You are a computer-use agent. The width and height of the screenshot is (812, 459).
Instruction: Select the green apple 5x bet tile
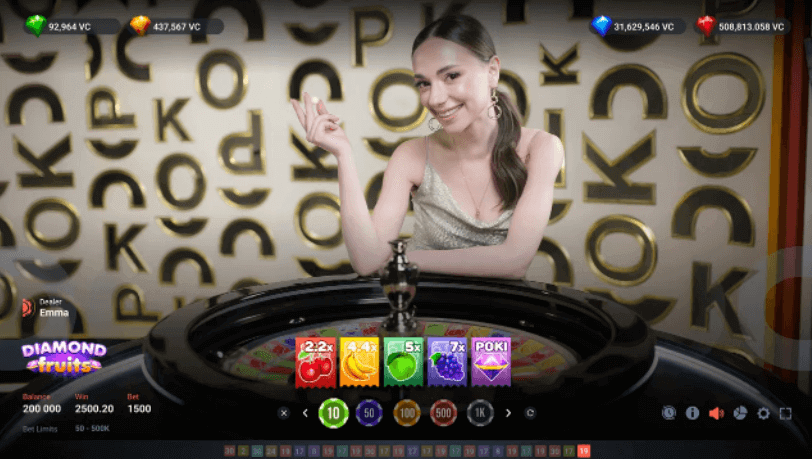click(403, 363)
